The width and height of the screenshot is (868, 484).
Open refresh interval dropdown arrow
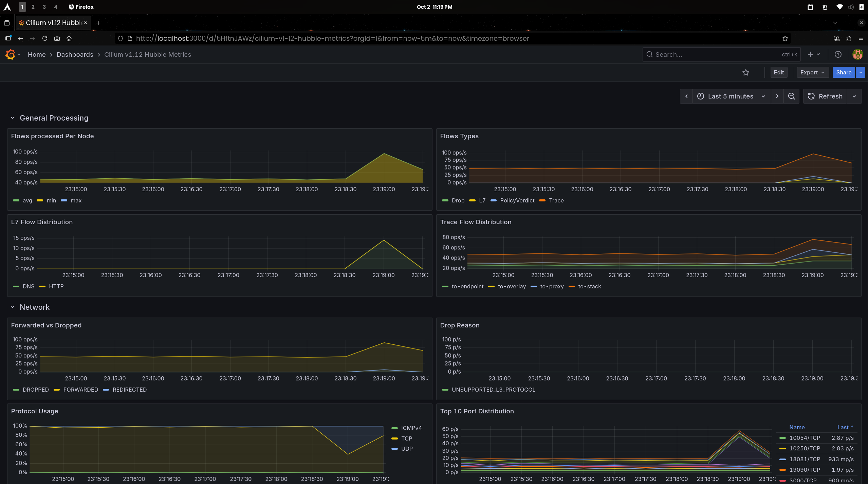tap(854, 96)
